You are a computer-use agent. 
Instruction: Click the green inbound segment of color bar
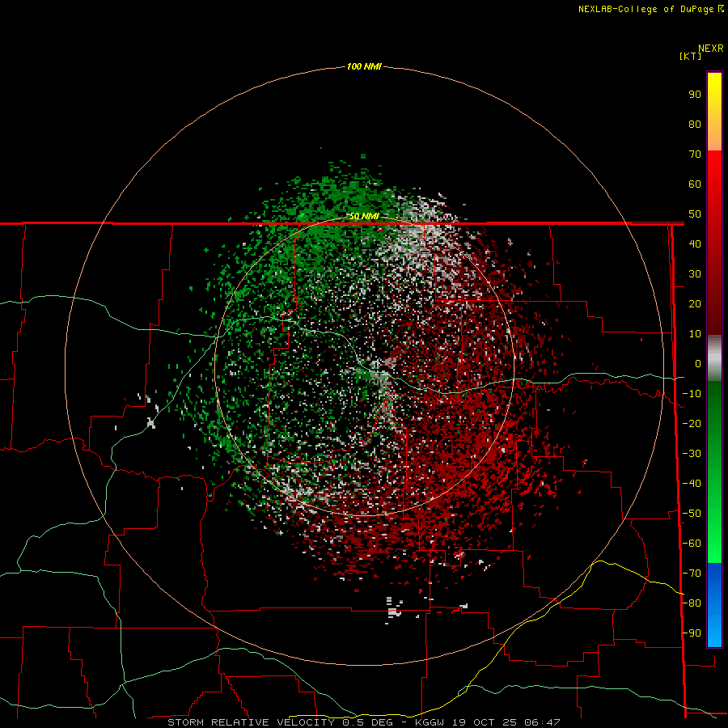(714, 472)
